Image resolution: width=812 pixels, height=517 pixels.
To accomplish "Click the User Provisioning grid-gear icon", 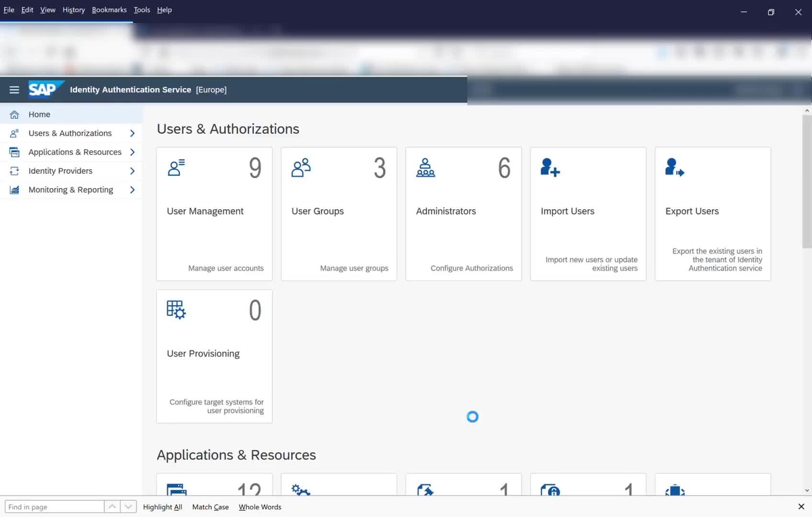I will click(176, 310).
